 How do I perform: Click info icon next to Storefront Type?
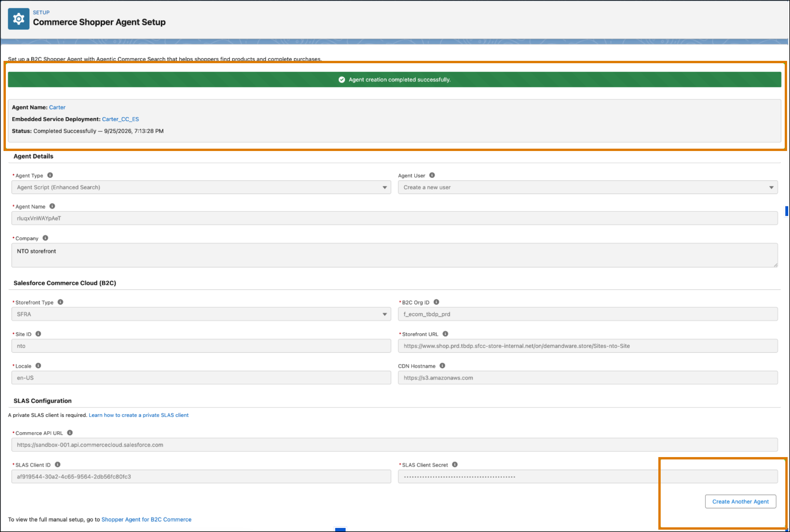pos(60,302)
